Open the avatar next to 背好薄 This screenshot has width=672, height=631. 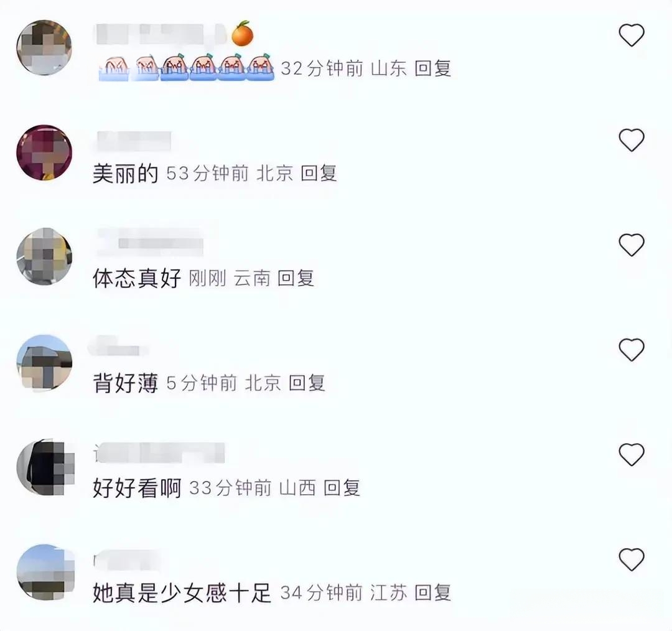(x=44, y=362)
